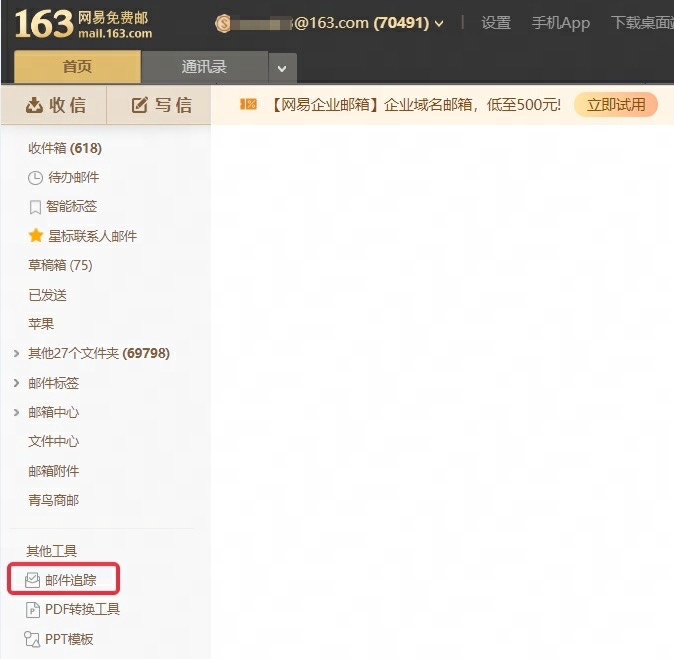Switch to the 首页 tab
Image resolution: width=674 pixels, height=659 pixels.
(77, 67)
